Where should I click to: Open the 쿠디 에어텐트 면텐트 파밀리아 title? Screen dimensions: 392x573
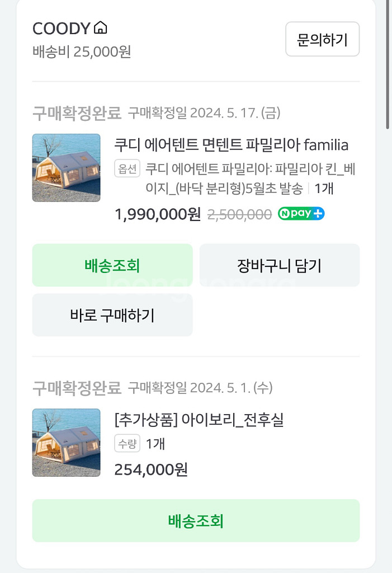point(231,145)
